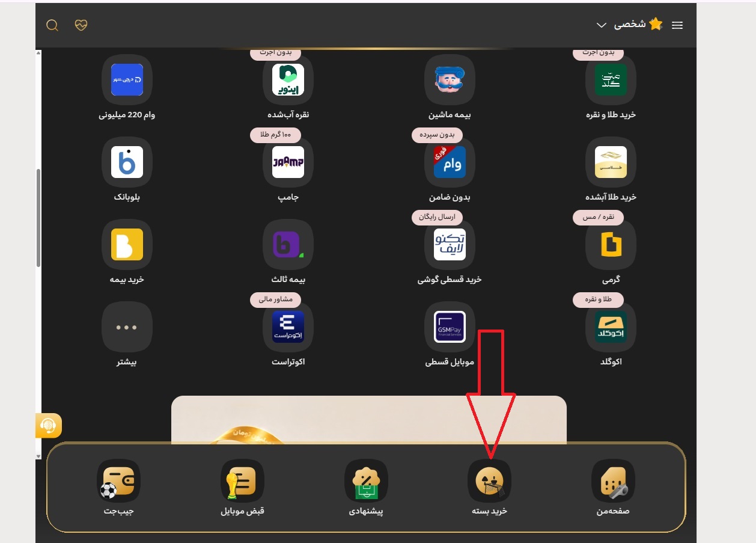Open the بلوبانک app icon
This screenshot has width=756, height=543.
(127, 162)
